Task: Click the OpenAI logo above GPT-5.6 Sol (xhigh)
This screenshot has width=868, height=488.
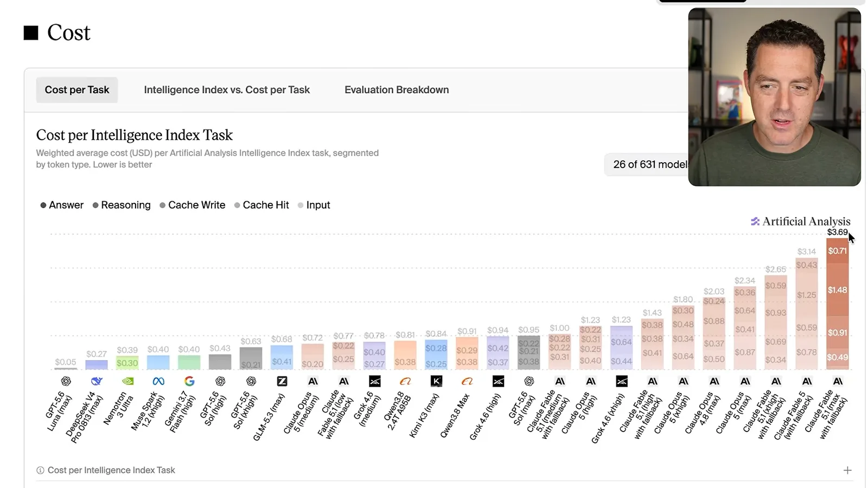Action: coord(251,381)
